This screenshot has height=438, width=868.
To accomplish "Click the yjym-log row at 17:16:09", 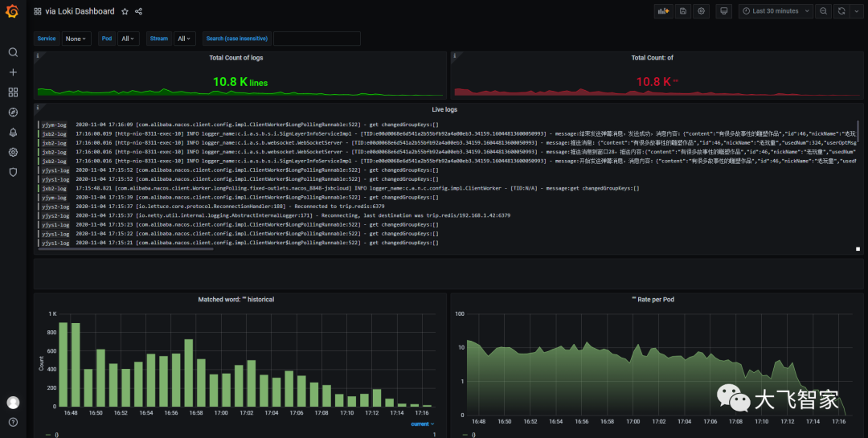I will click(x=447, y=125).
